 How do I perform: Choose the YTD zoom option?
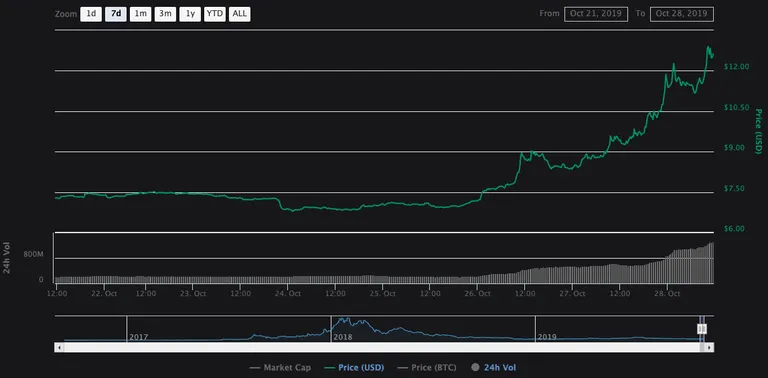point(215,14)
